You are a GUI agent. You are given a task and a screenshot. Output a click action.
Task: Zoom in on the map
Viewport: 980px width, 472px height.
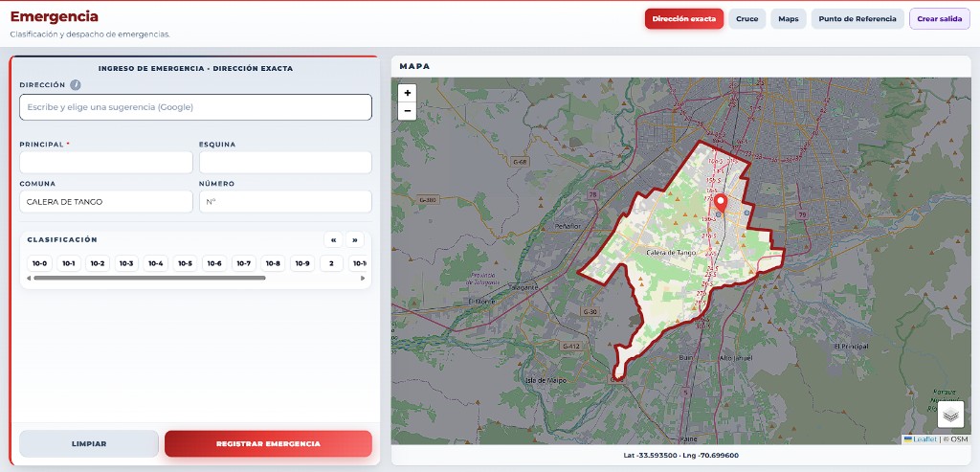point(408,93)
